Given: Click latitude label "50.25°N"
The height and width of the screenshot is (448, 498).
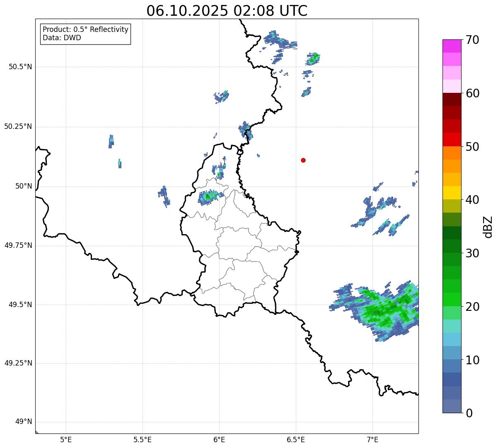Looking at the screenshot, I should (18, 126).
